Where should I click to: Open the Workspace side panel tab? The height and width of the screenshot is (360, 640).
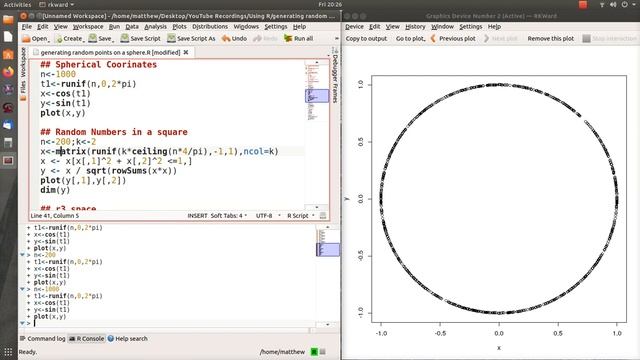23,62
